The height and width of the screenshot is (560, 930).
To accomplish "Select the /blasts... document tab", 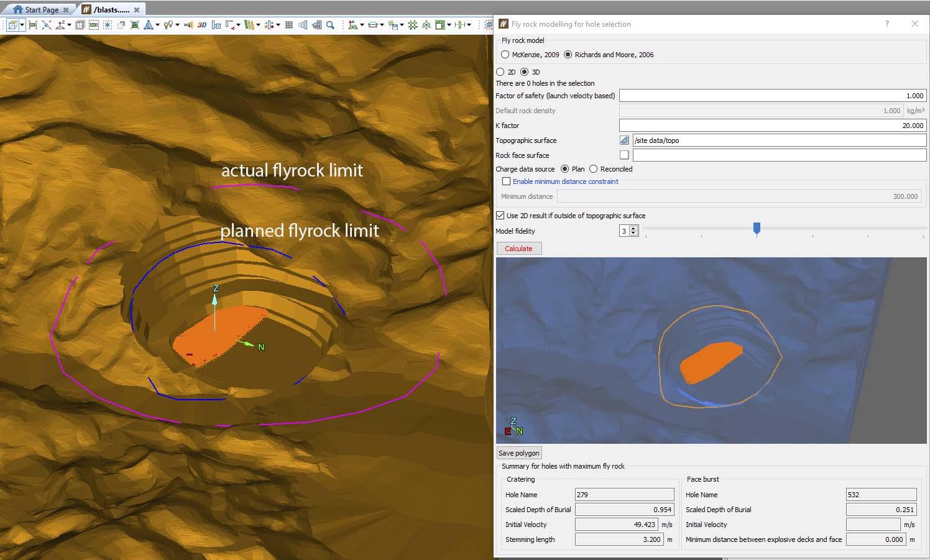I will [x=111, y=9].
